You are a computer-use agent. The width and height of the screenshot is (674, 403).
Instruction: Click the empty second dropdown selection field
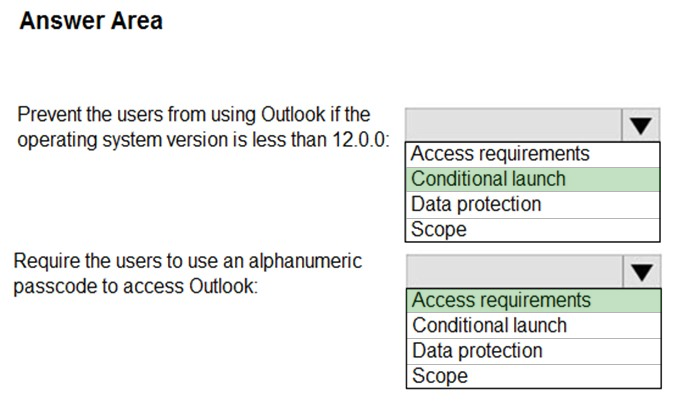click(x=515, y=272)
